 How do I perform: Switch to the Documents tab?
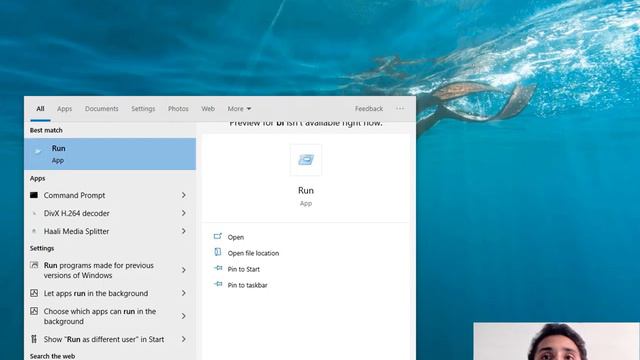point(102,109)
